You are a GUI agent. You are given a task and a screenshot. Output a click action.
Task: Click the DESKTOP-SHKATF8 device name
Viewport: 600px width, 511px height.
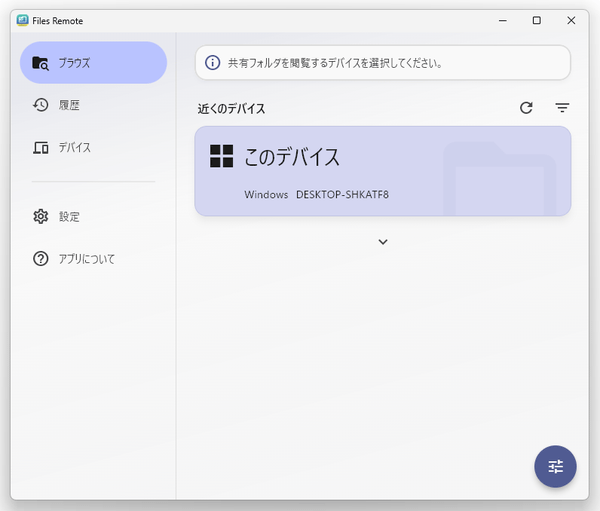tap(342, 194)
